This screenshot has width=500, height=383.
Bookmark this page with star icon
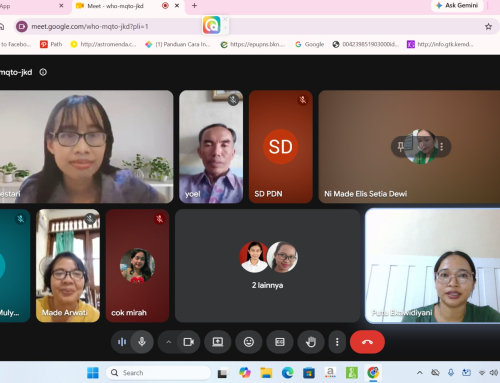click(x=488, y=27)
